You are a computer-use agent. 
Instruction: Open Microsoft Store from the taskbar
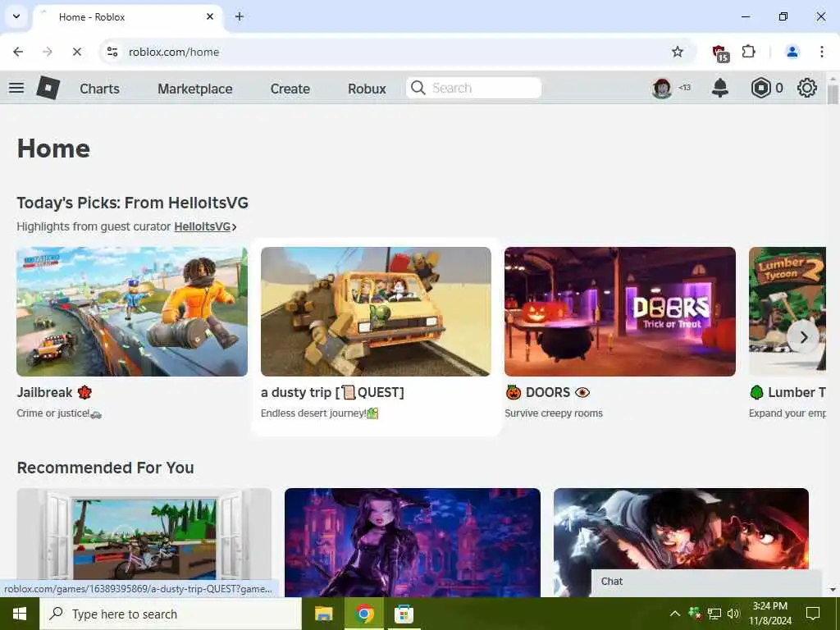click(404, 614)
